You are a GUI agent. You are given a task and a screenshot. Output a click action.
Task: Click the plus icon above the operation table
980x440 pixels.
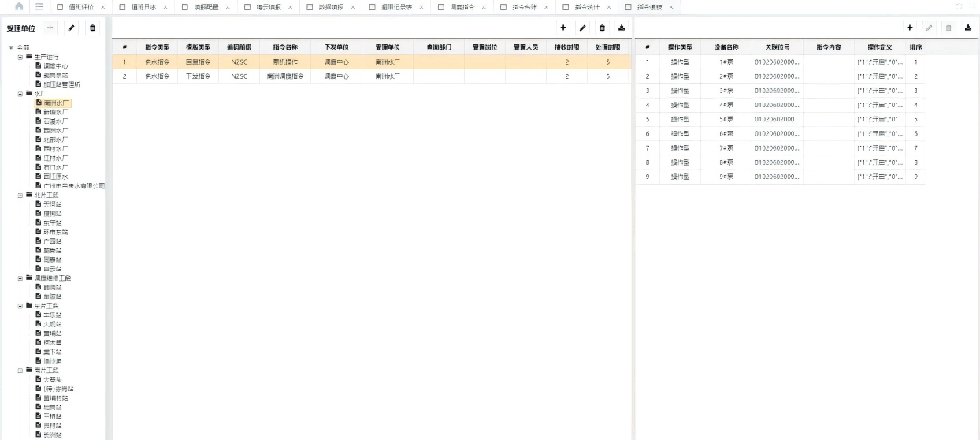(910, 28)
